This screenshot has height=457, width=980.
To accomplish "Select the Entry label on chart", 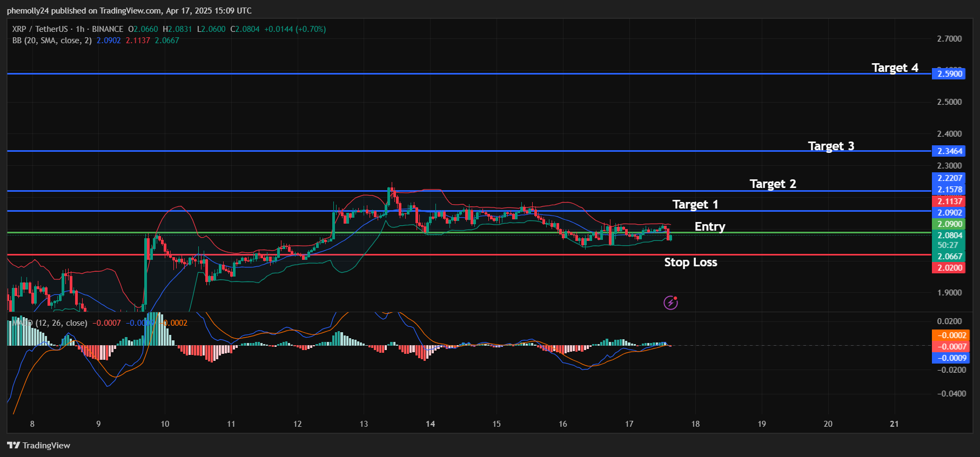I will 709,226.
